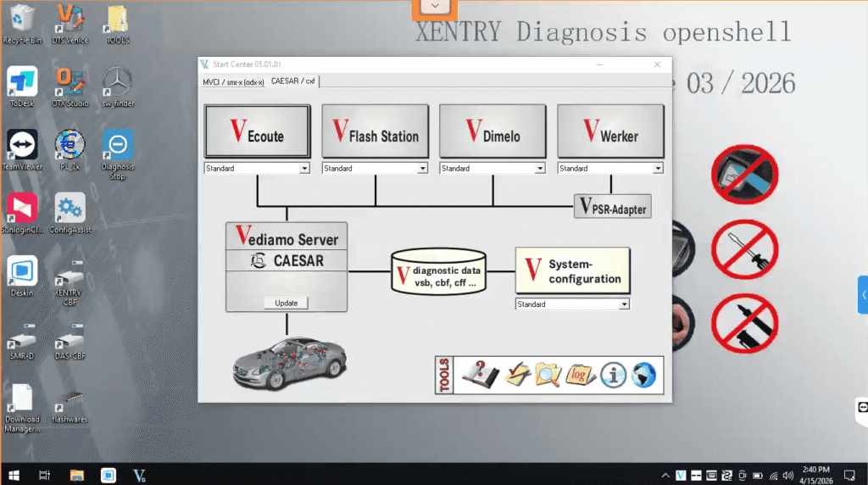Click the checklist notepad tool icon
The width and height of the screenshot is (868, 485).
coord(517,374)
